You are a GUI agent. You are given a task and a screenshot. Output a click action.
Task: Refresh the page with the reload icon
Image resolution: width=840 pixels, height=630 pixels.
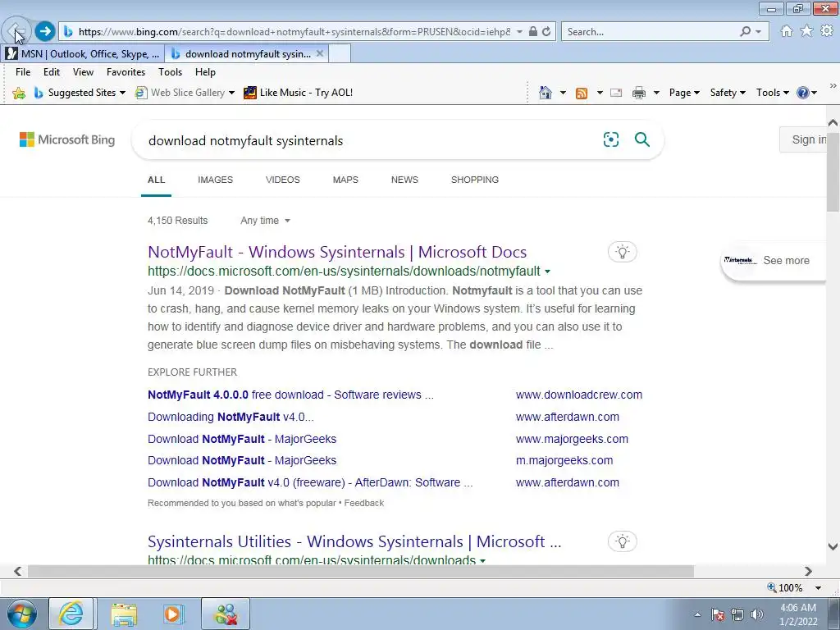coord(546,32)
